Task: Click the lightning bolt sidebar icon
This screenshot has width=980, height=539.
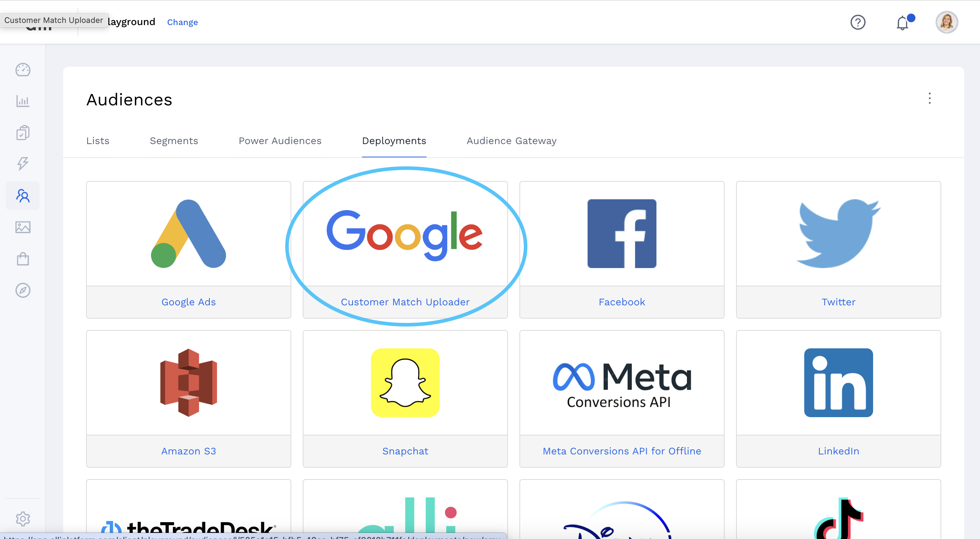Action: click(x=23, y=163)
